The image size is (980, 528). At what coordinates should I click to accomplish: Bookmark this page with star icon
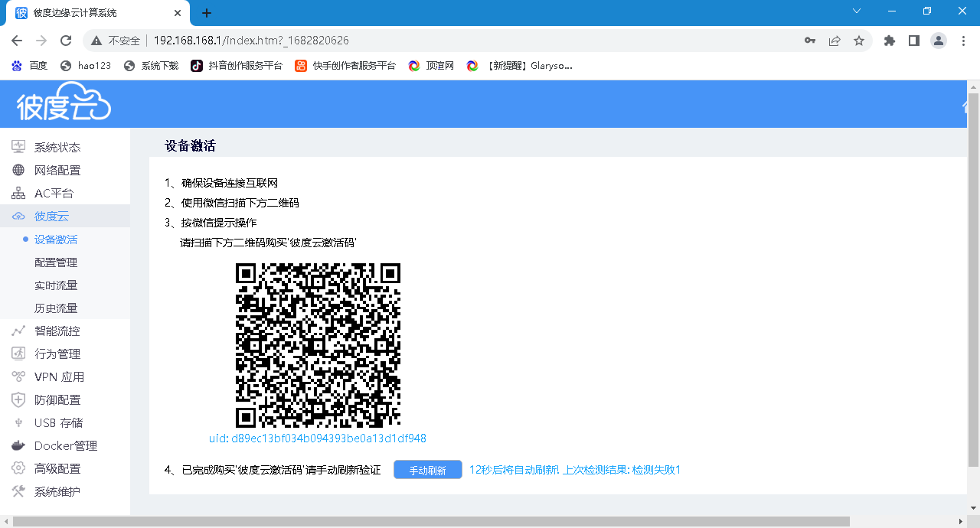(859, 41)
